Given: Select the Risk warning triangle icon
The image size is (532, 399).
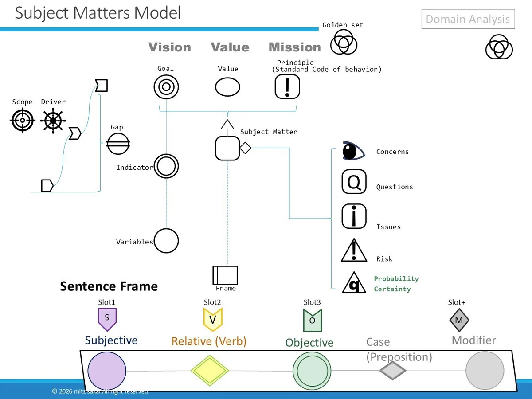Looking at the screenshot, I should click(x=354, y=250).
